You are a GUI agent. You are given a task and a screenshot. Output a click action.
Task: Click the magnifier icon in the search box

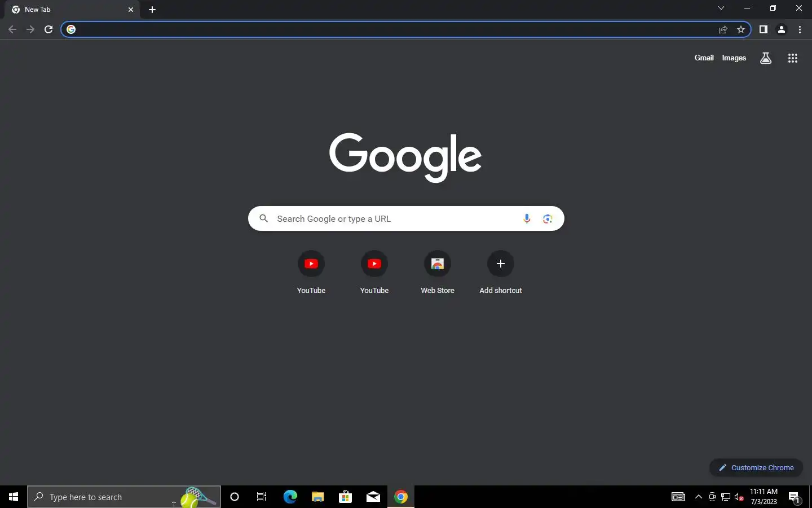click(263, 218)
